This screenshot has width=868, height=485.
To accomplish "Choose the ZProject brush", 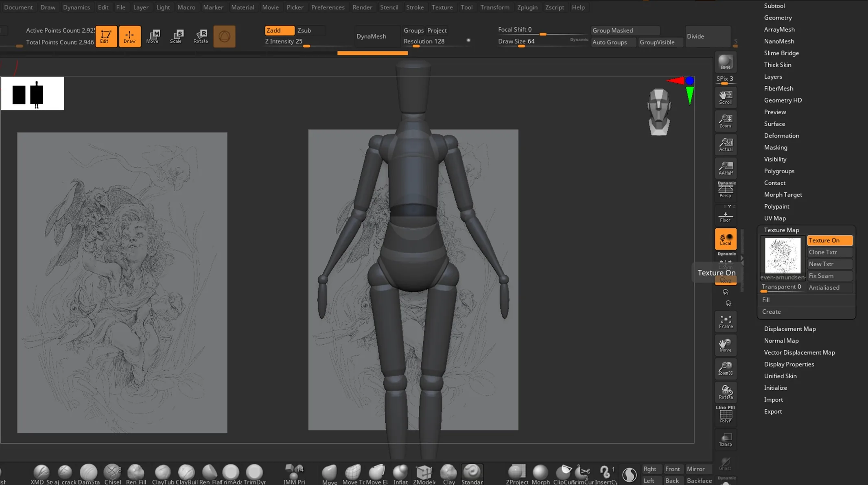I will tap(517, 474).
